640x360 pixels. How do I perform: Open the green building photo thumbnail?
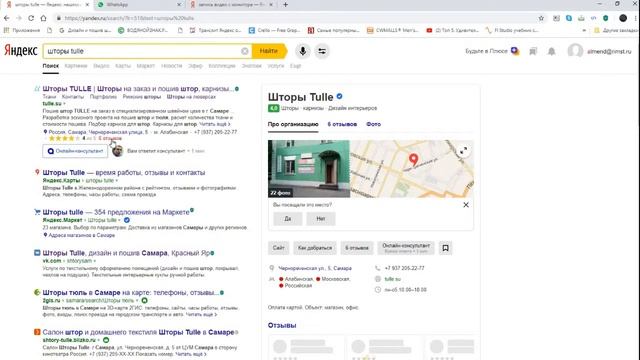click(309, 169)
